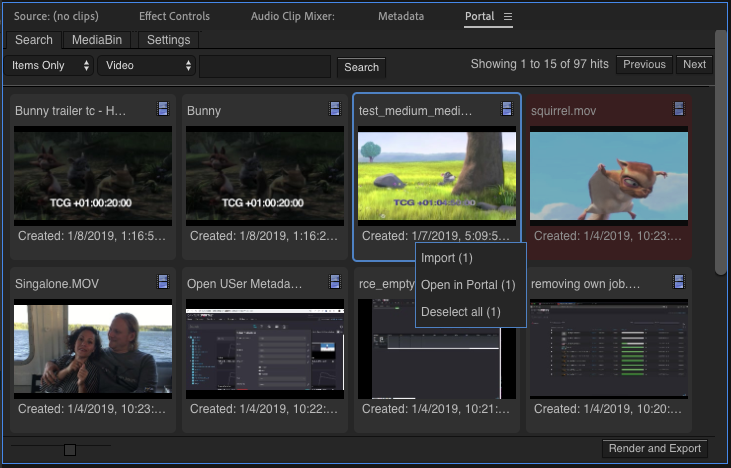The height and width of the screenshot is (468, 731).
Task: Select the removing own job thumbnail
Action: [x=609, y=349]
